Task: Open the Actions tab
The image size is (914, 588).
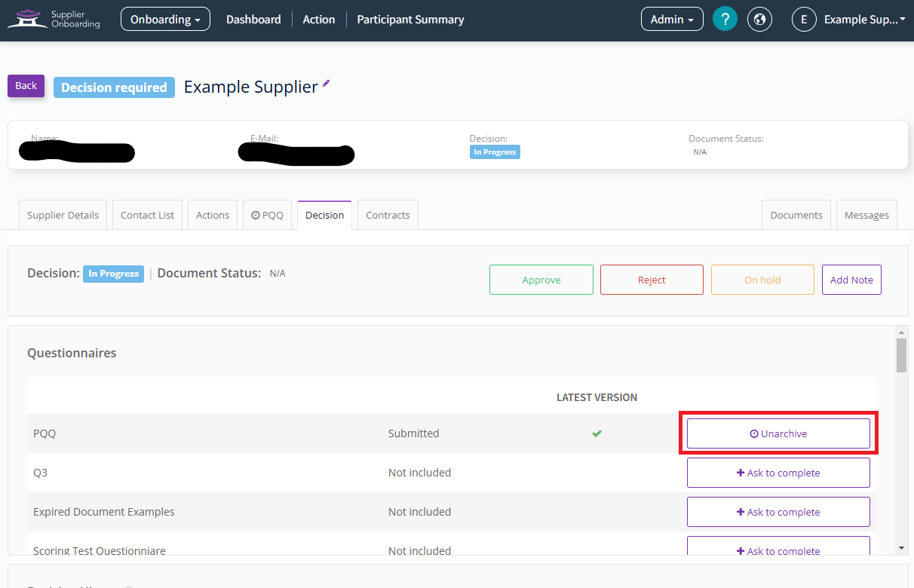Action: (213, 215)
